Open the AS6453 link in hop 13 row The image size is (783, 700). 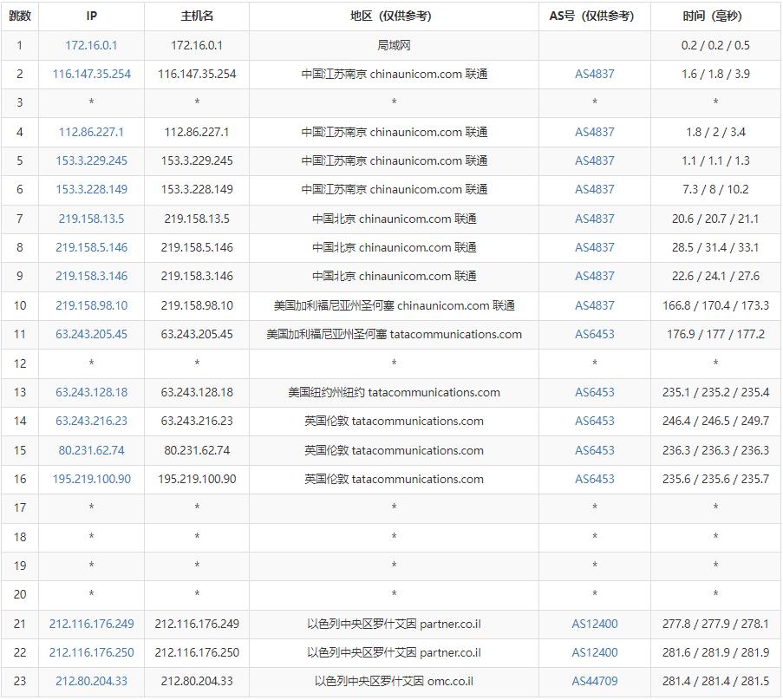tap(595, 392)
